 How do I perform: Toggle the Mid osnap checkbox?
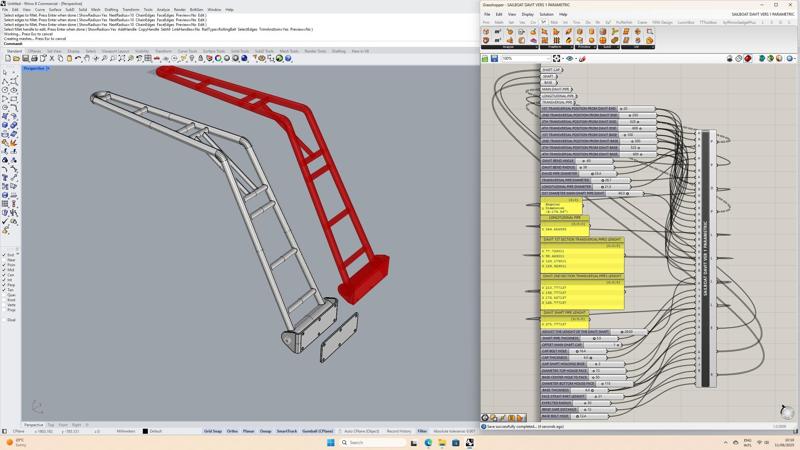point(4,270)
